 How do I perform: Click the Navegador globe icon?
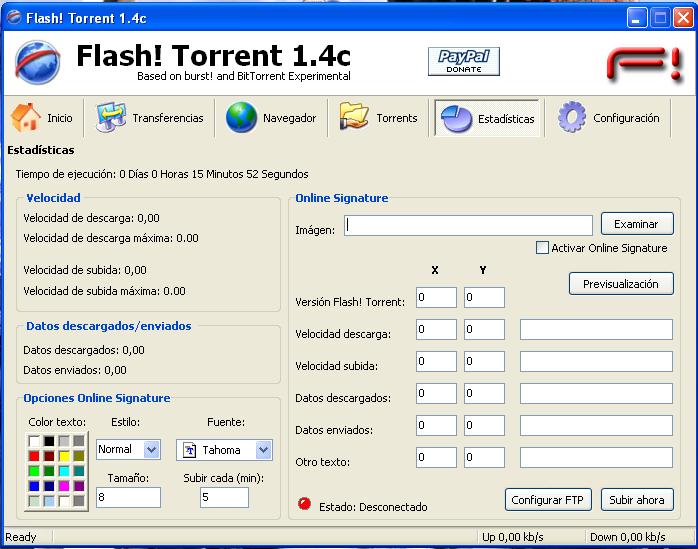click(241, 118)
